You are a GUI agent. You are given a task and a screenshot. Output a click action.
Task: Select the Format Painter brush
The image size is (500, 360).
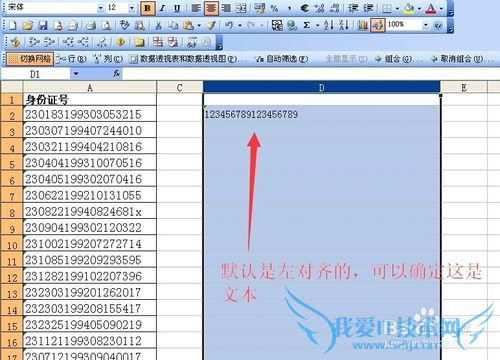point(211,25)
